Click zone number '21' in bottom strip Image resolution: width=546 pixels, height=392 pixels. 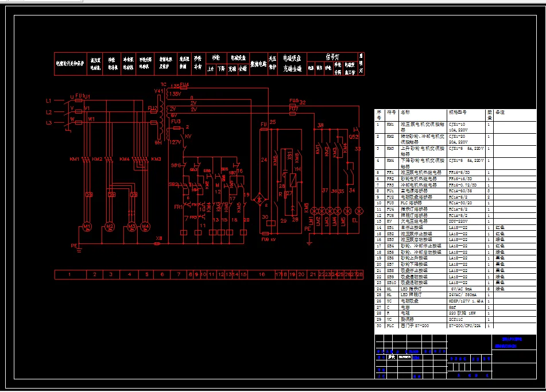(x=313, y=274)
